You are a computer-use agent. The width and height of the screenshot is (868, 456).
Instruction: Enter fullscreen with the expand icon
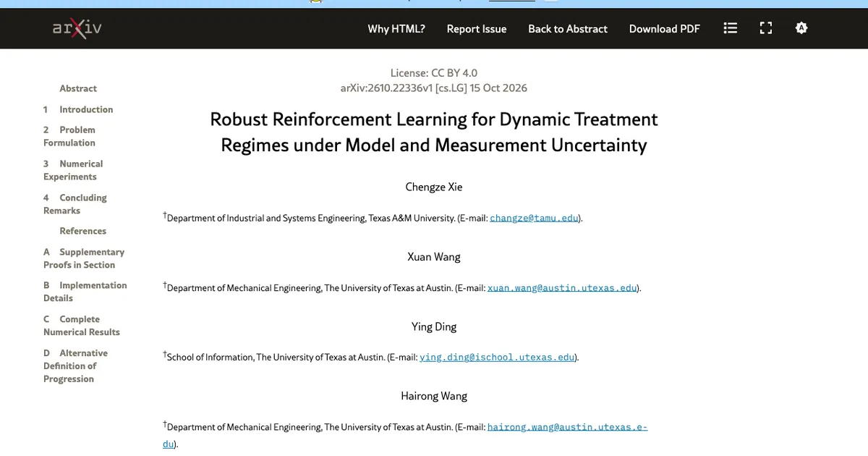pyautogui.click(x=766, y=28)
